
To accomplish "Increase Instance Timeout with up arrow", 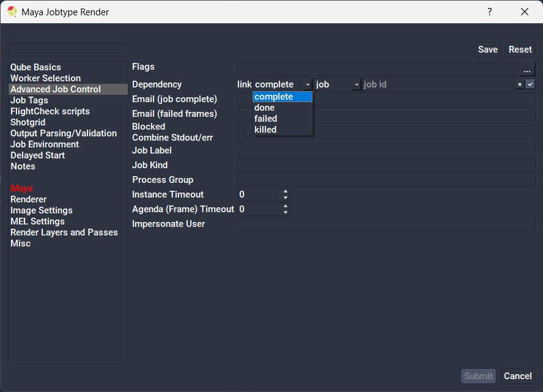I will [286, 191].
